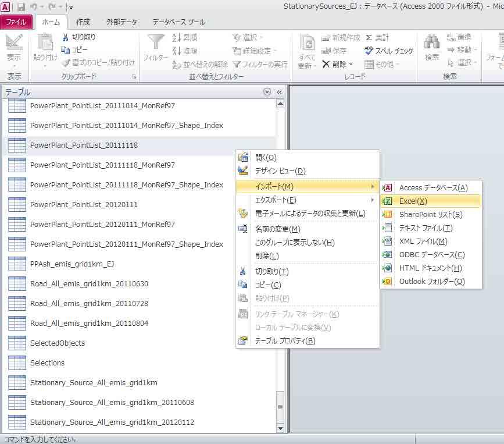The height and width of the screenshot is (444, 504).
Task: Choose 切り取り(T) in context menu
Action: coord(308,272)
